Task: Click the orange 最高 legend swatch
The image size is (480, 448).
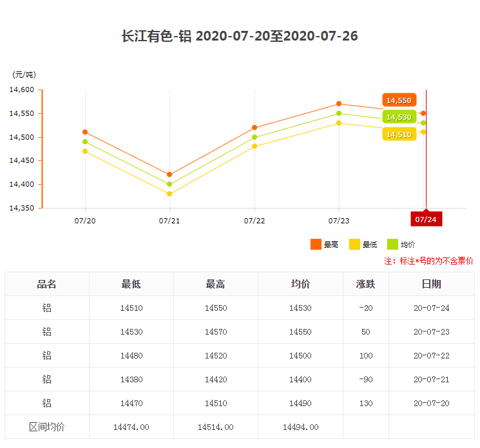Action: click(x=315, y=245)
